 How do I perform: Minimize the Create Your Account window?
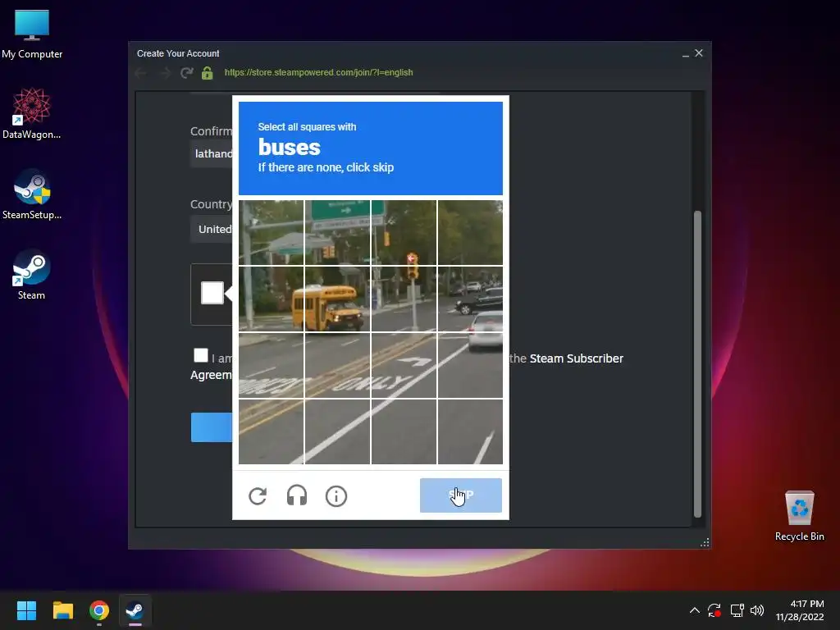click(686, 53)
